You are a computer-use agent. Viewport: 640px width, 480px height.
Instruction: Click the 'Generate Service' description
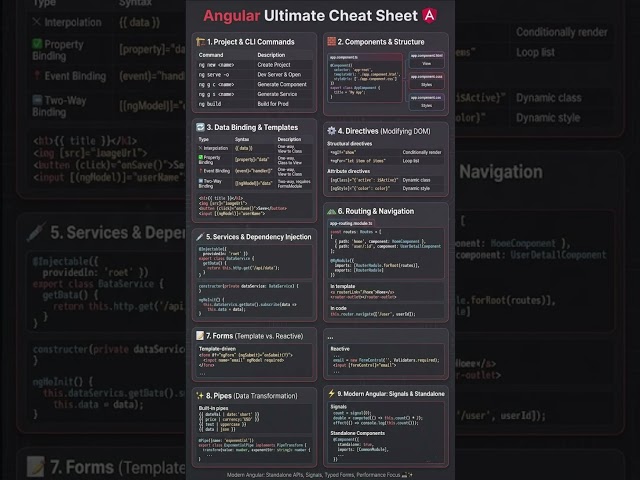(277, 94)
